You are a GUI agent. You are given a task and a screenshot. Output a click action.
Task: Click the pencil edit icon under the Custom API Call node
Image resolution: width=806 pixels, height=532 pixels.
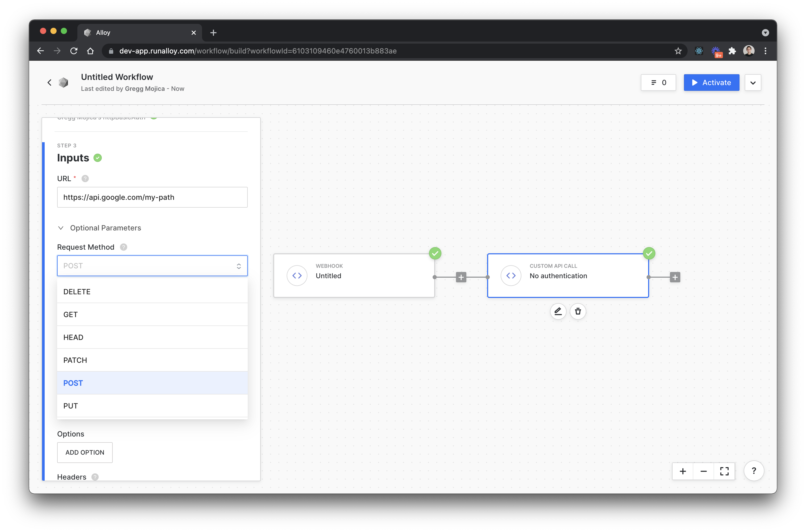coord(558,311)
